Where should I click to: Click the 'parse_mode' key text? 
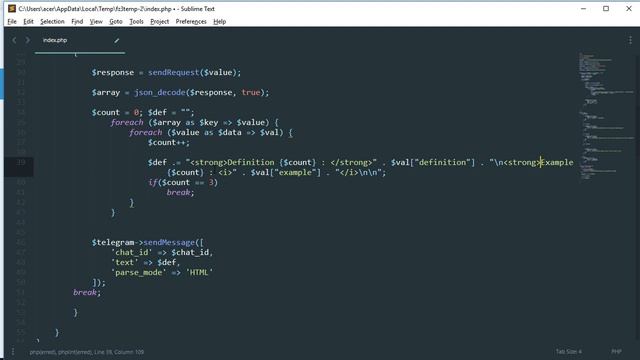pos(138,272)
